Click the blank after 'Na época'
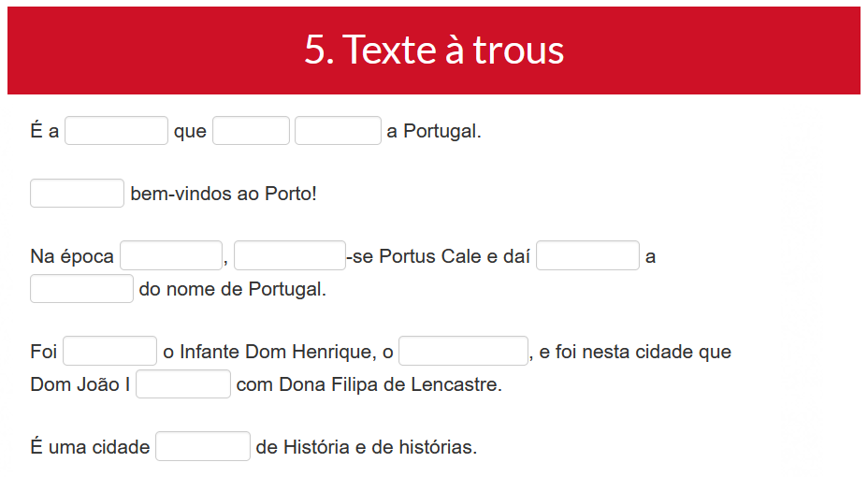Screen dimensions: 868x477 click(x=171, y=255)
